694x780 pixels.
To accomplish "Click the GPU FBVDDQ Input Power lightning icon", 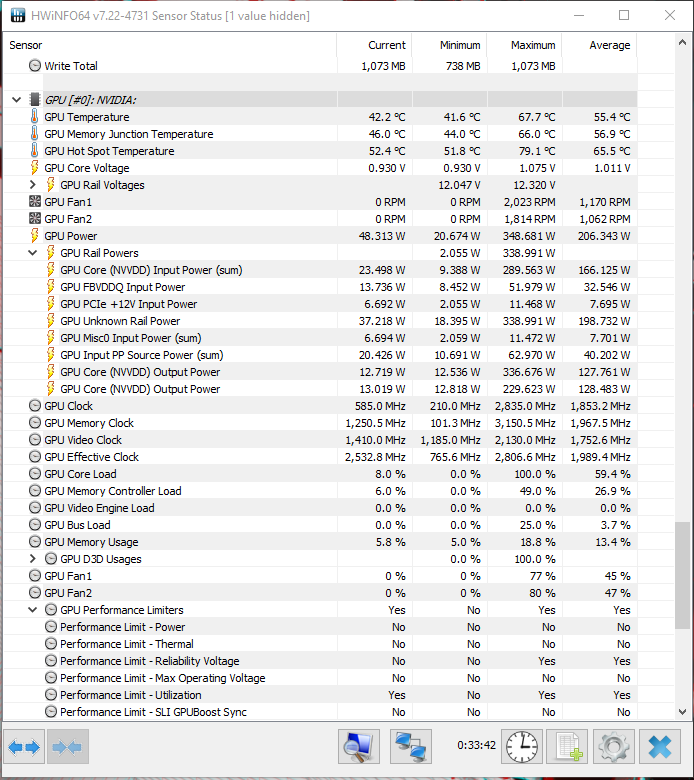I will pyautogui.click(x=50, y=287).
